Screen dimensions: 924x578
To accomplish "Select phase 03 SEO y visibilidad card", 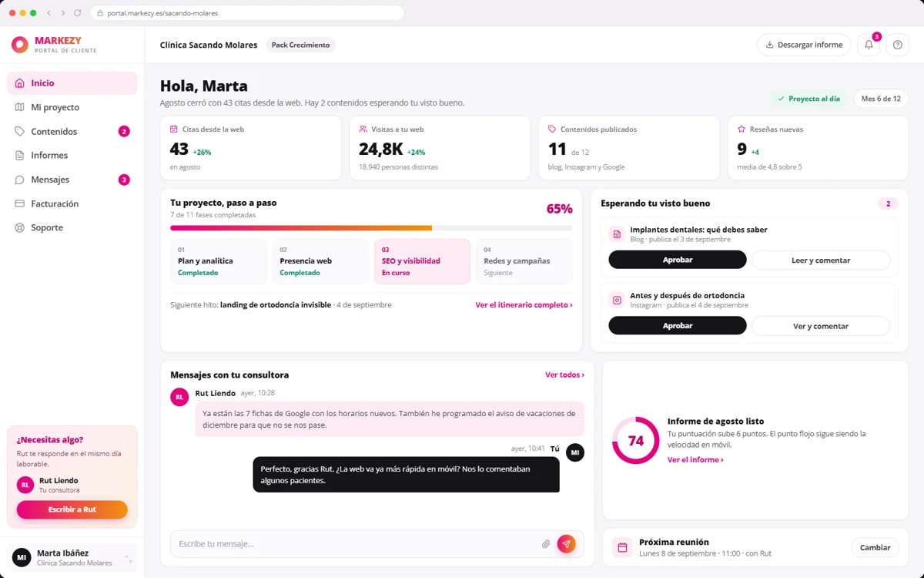I will point(422,261).
